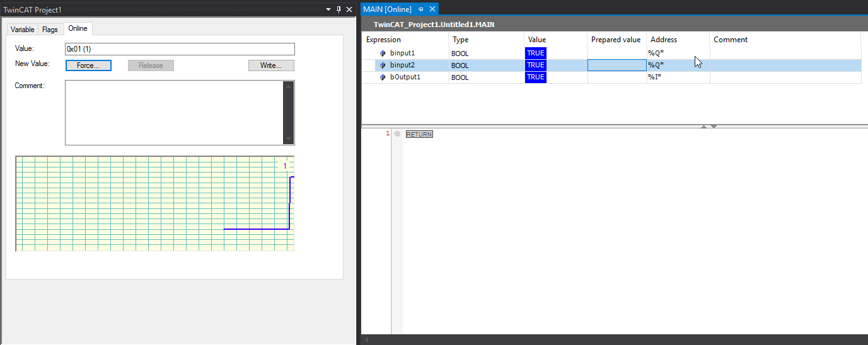The height and width of the screenshot is (345, 868).
Task: Click the horizontal scrollbar left arrow
Action: (x=366, y=340)
